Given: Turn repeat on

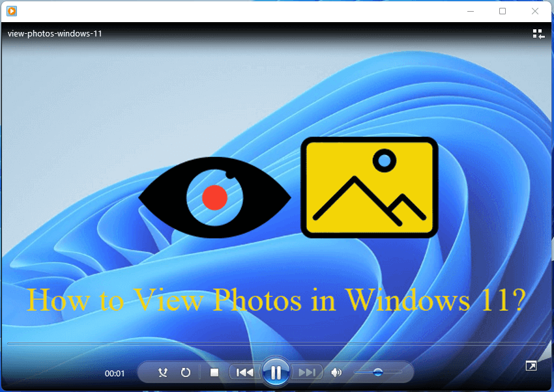Looking at the screenshot, I should [186, 372].
